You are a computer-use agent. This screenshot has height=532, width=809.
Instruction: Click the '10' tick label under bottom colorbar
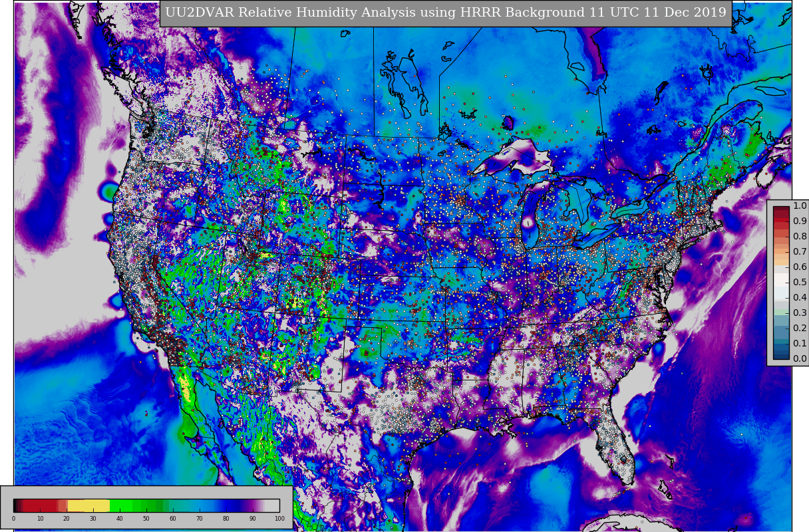click(40, 519)
